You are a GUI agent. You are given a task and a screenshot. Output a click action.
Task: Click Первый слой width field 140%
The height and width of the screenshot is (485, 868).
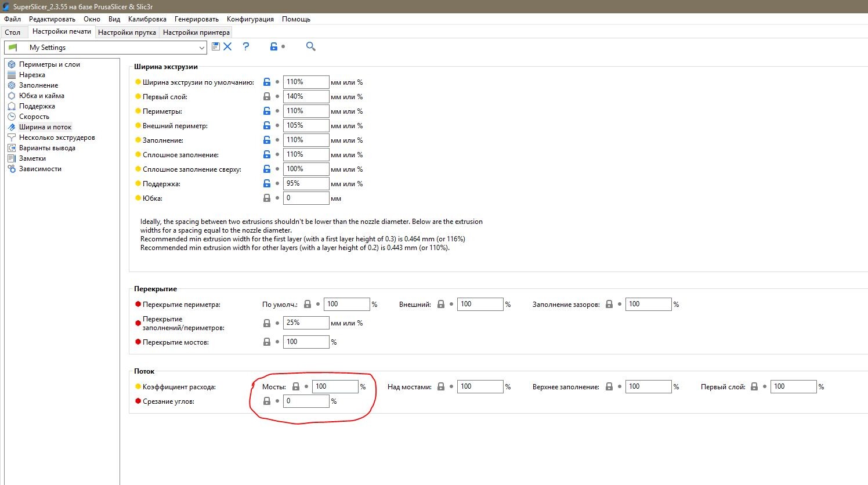[x=306, y=97]
